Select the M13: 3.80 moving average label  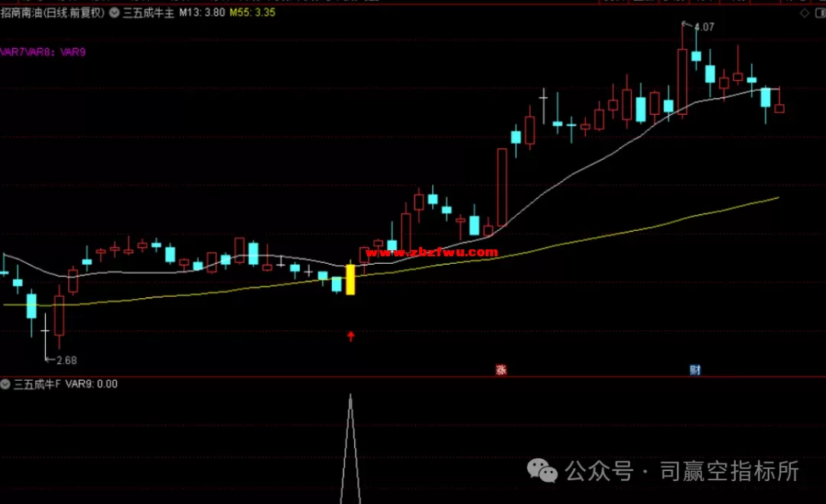tap(202, 13)
